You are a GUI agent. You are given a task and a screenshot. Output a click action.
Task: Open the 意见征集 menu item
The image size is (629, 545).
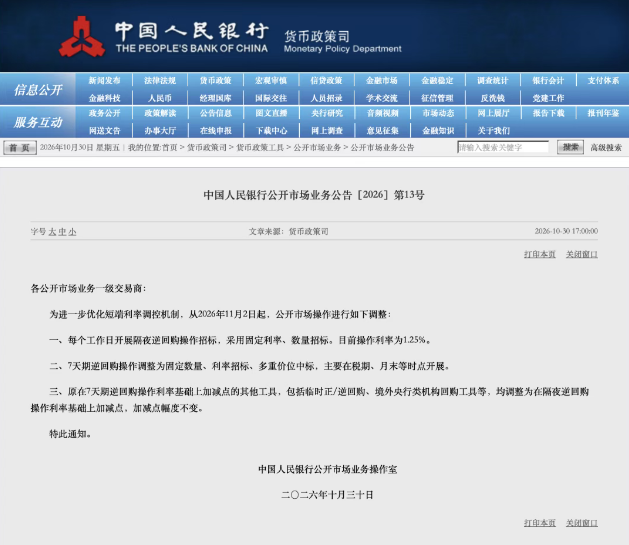point(381,131)
